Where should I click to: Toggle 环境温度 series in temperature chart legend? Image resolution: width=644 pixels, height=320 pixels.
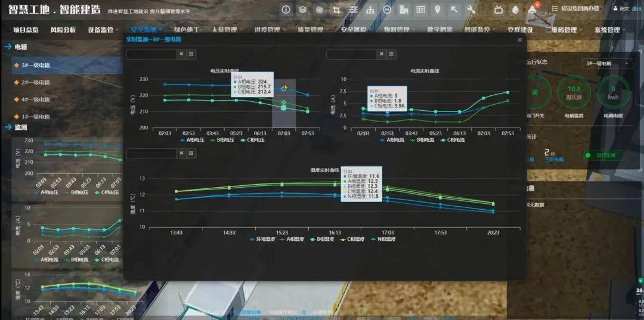pyautogui.click(x=262, y=239)
